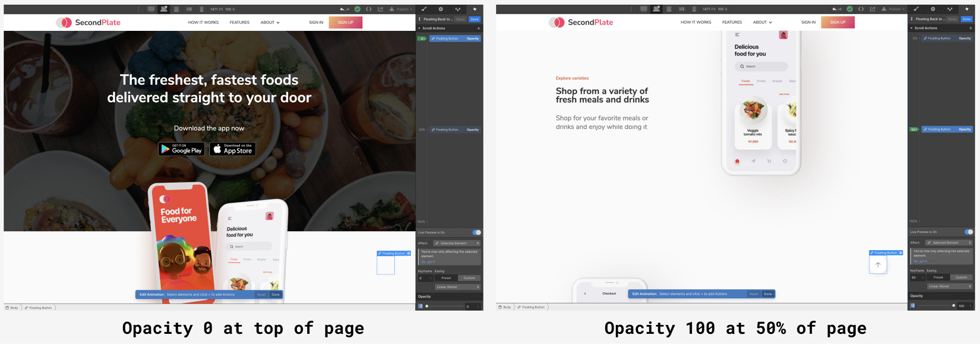Click Floating Button breadcrumb in right screenshot
The width and height of the screenshot is (980, 344).
(x=531, y=307)
